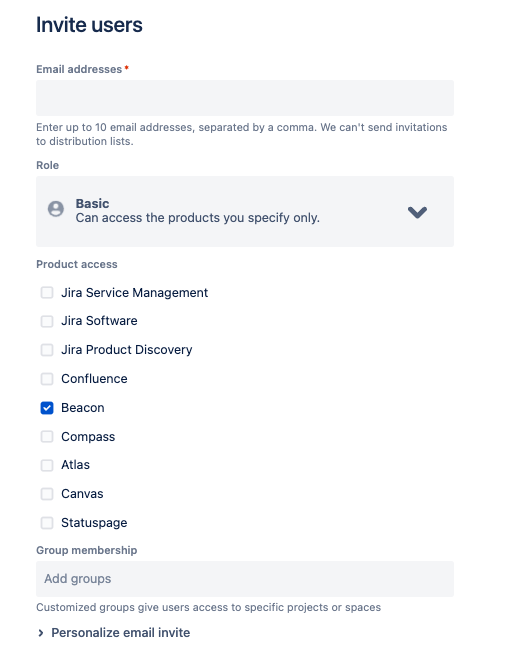Click the user avatar icon in Role

pyautogui.click(x=56, y=209)
